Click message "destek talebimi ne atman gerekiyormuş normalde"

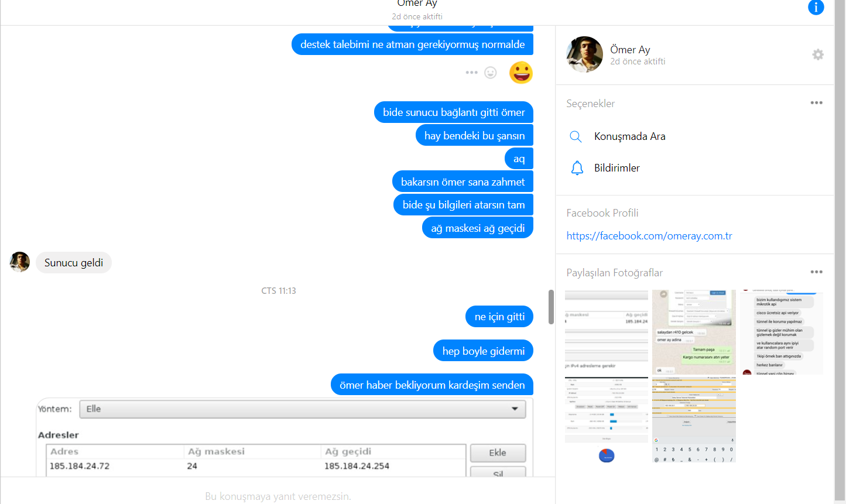pyautogui.click(x=412, y=44)
